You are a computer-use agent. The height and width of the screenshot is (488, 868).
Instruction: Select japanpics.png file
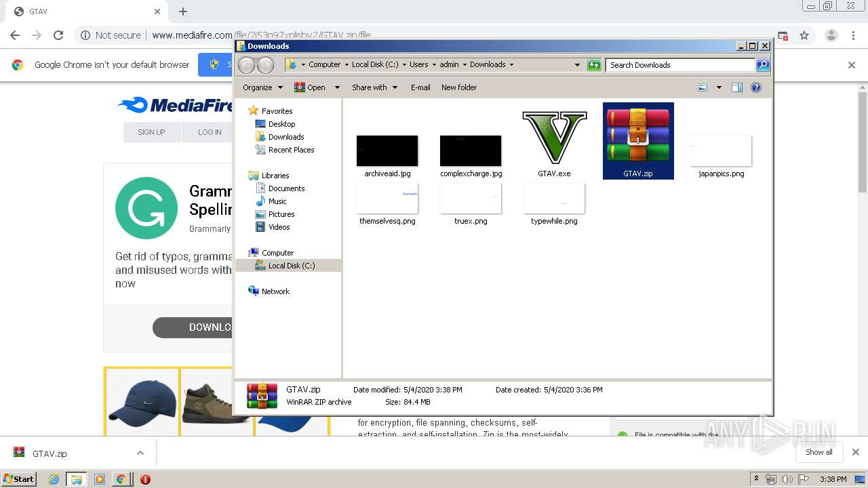(721, 150)
